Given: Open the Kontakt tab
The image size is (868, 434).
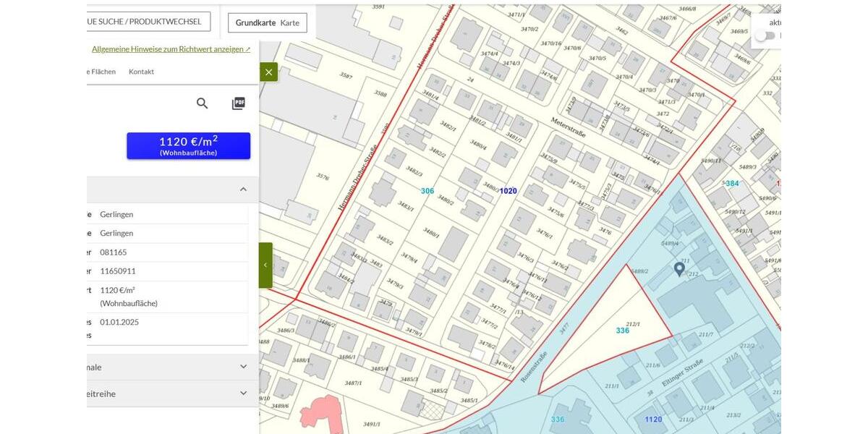Looking at the screenshot, I should click(x=141, y=72).
